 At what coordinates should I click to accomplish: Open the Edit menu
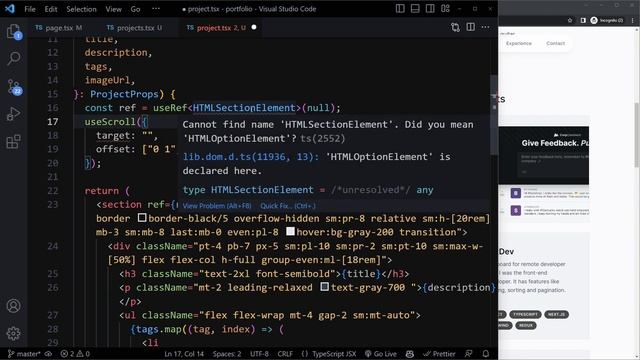coord(51,9)
